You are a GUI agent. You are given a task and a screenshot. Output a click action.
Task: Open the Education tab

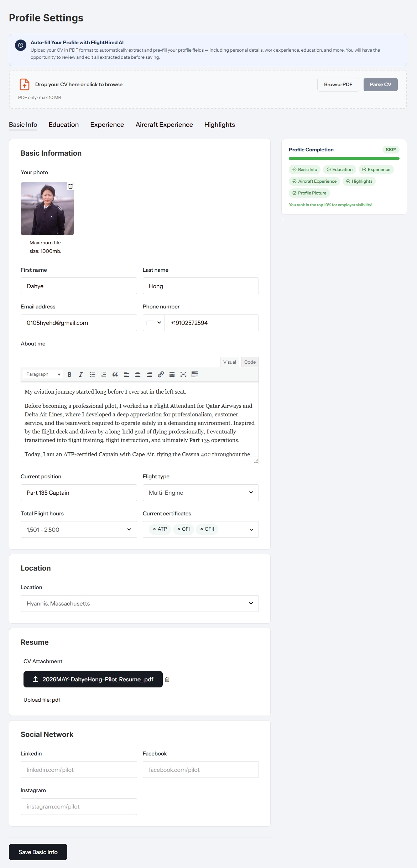click(x=64, y=125)
